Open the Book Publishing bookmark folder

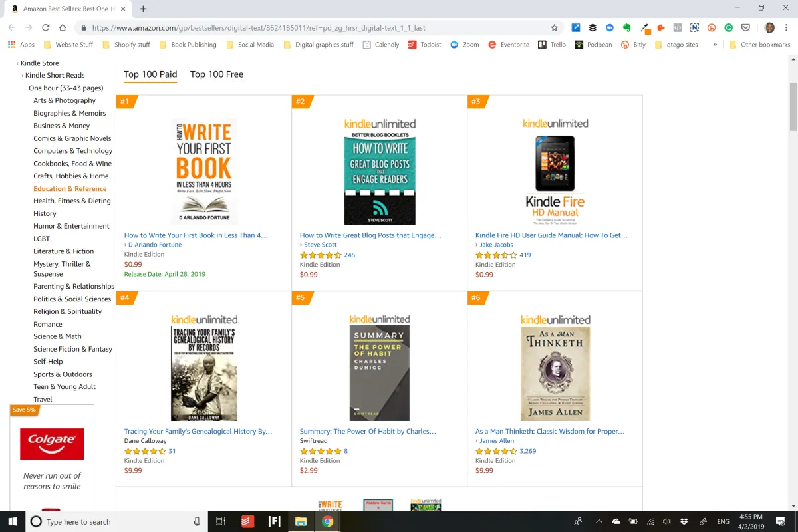pos(187,45)
